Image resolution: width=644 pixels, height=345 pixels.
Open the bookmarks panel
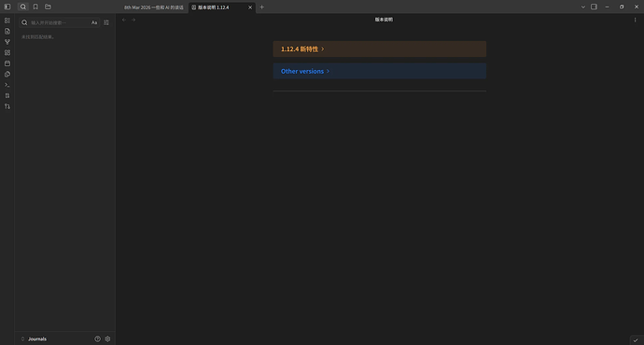(x=35, y=7)
